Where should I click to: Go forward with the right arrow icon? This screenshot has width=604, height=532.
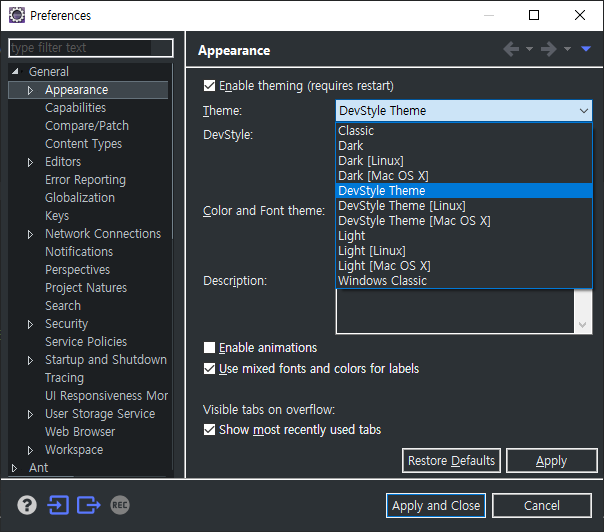coord(549,49)
